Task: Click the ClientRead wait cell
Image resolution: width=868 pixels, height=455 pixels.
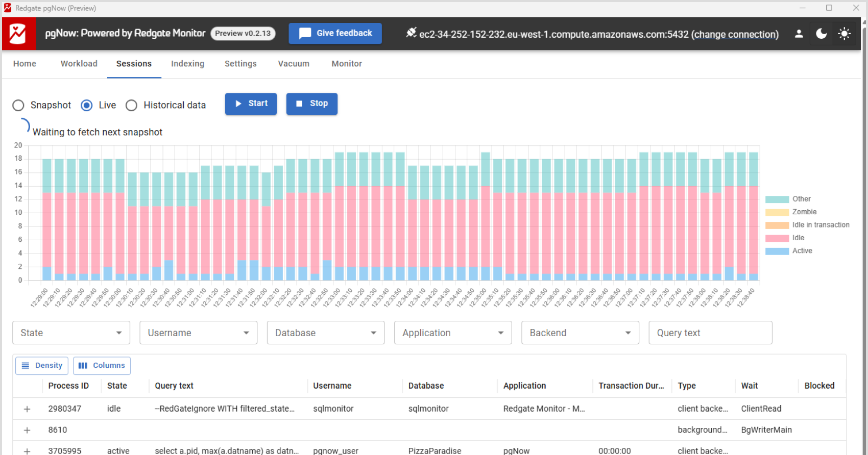Action: point(761,409)
